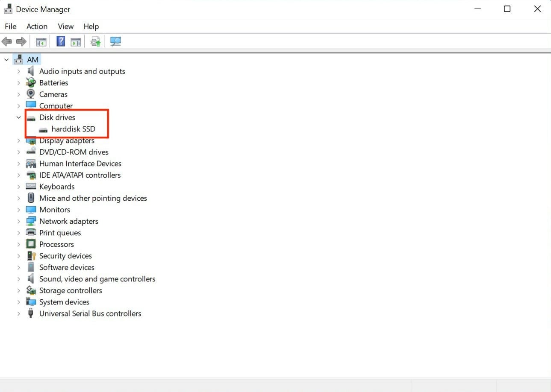Click the Forward navigation arrow
551x392 pixels.
(x=21, y=41)
